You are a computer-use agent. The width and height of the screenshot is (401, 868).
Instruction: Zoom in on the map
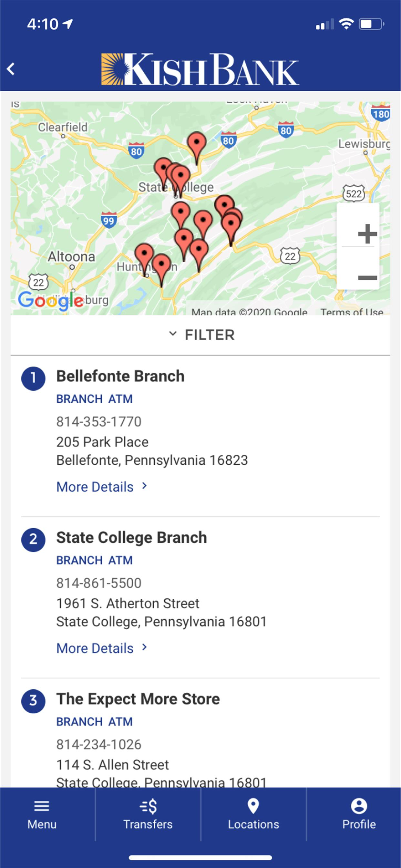coord(367,233)
